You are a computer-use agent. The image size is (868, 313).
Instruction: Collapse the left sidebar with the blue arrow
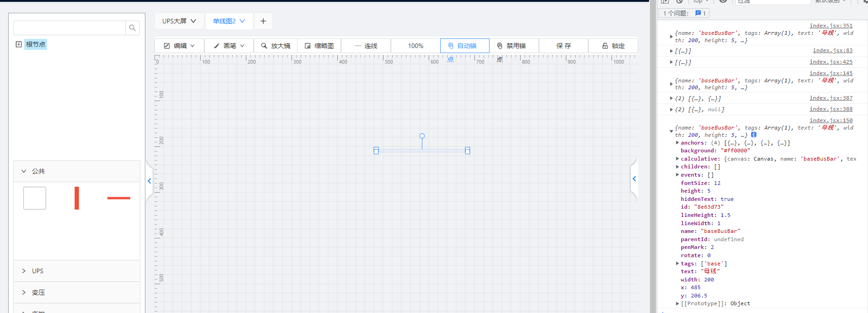149,181
